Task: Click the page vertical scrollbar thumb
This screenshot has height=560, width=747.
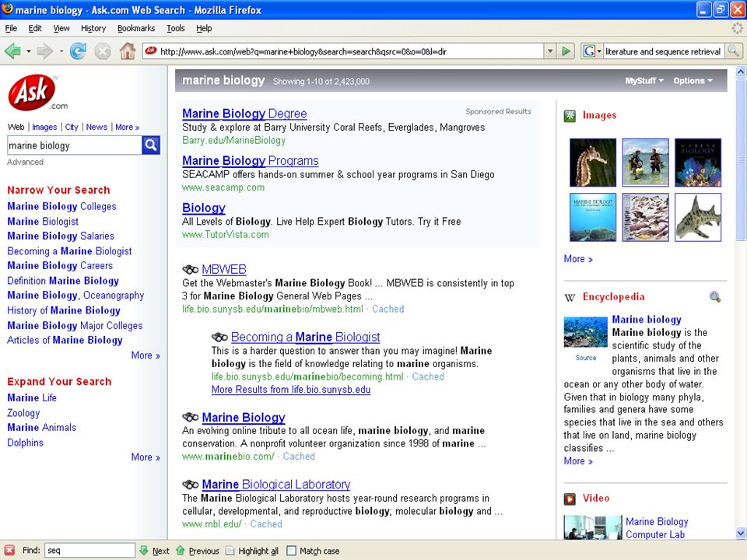Action: (741, 159)
